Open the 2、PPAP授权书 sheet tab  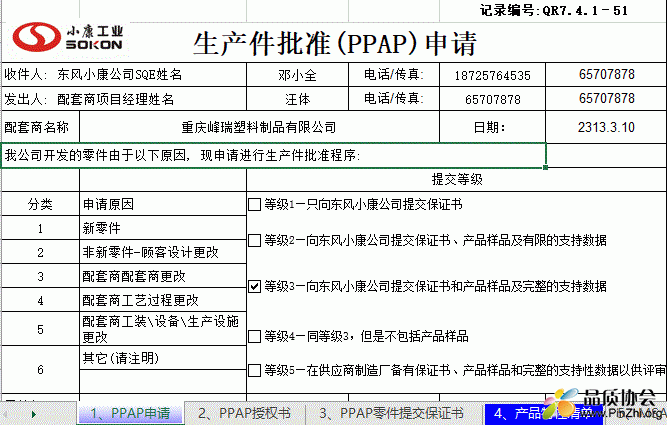pyautogui.click(x=245, y=414)
